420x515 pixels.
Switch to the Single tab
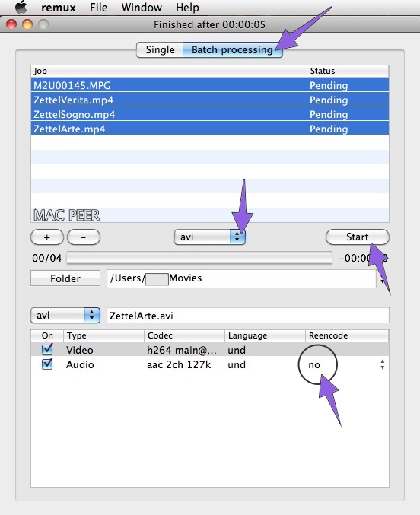click(160, 50)
